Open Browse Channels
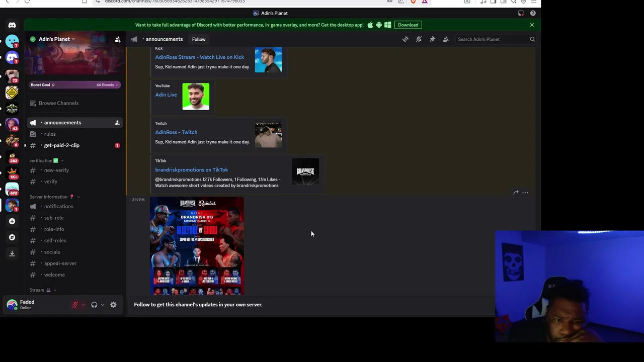 click(x=74, y=103)
